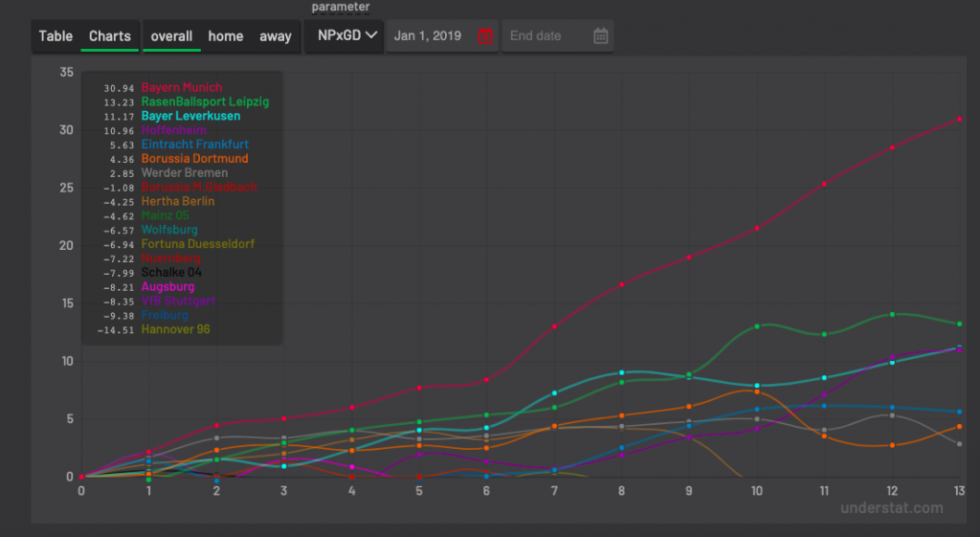Image resolution: width=980 pixels, height=537 pixels.
Task: Toggle Nuernberg legend entry
Action: click(170, 258)
